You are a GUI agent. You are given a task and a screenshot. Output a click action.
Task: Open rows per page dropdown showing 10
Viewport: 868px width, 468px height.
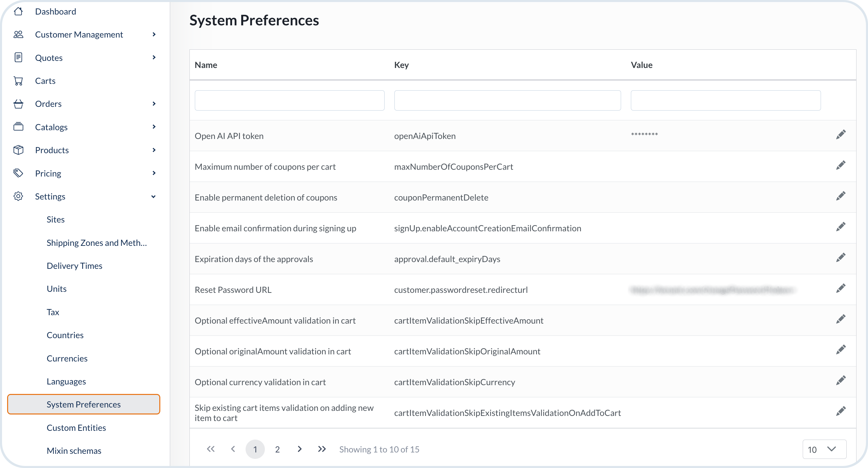pyautogui.click(x=824, y=449)
